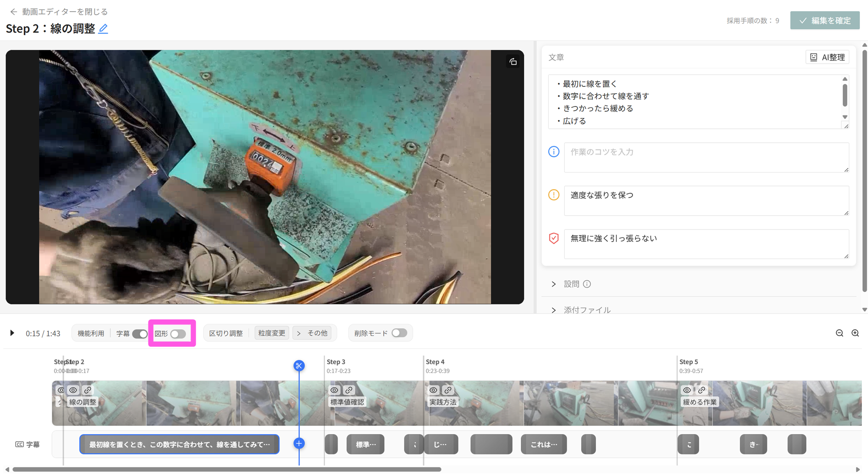Click the pencil icon to edit step title
Image resolution: width=868 pixels, height=474 pixels.
click(x=103, y=29)
